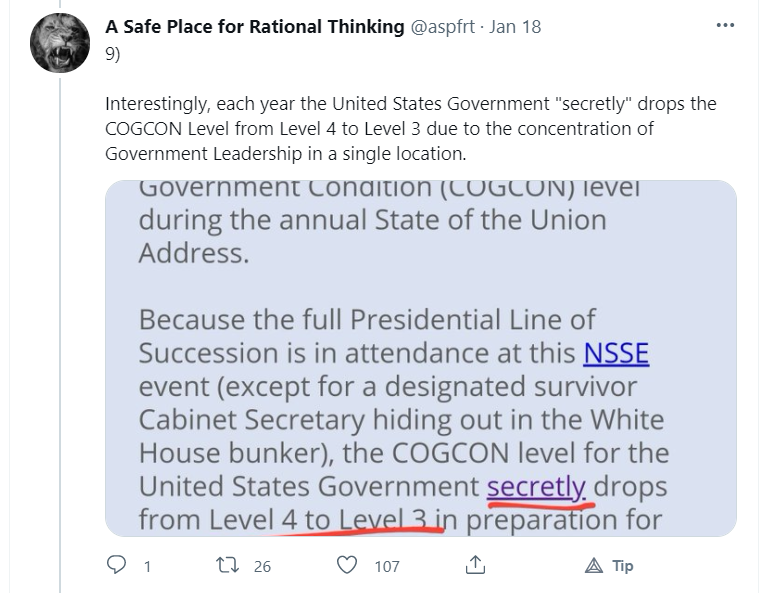Open the three-dot more options menu

[725, 25]
